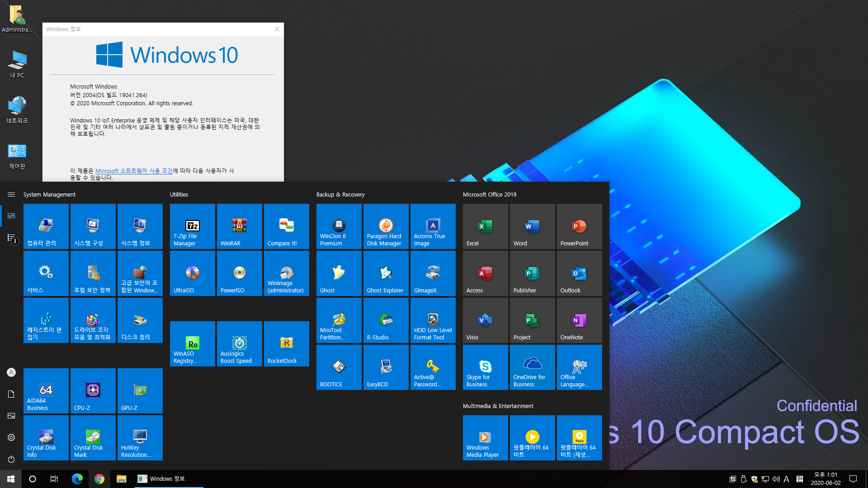
Task: Launch Windows Media Player tile
Action: point(486,438)
